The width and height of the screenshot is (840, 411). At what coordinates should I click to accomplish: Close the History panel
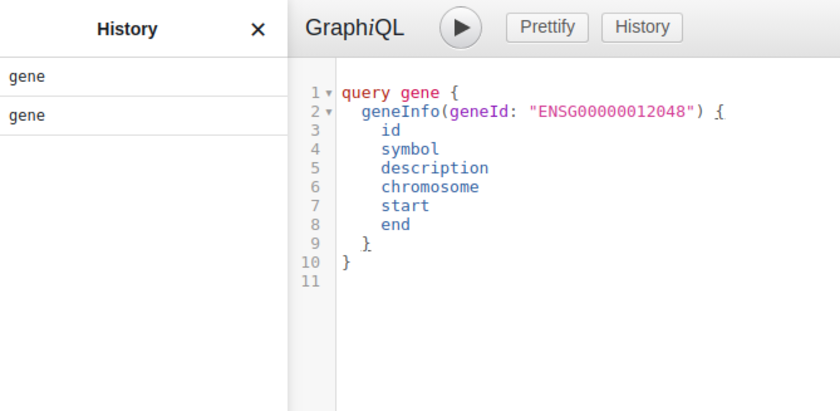[258, 29]
